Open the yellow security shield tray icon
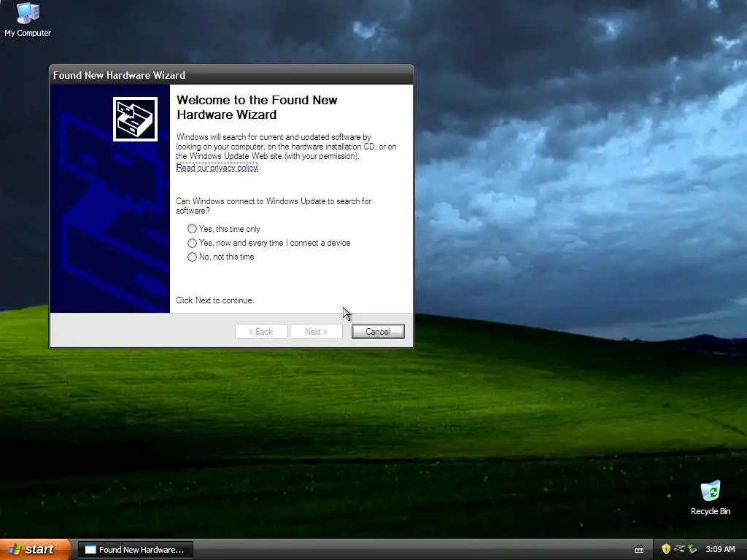 click(666, 549)
